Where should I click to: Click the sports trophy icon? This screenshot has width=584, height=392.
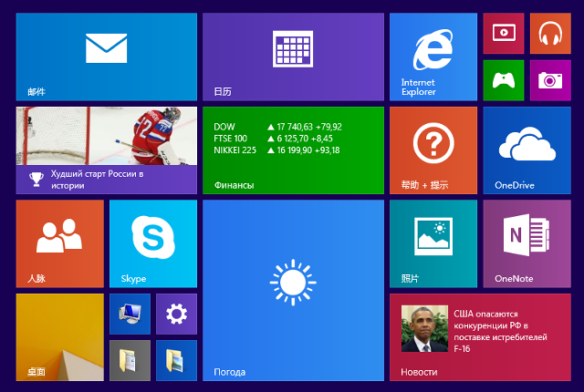pos(36,180)
